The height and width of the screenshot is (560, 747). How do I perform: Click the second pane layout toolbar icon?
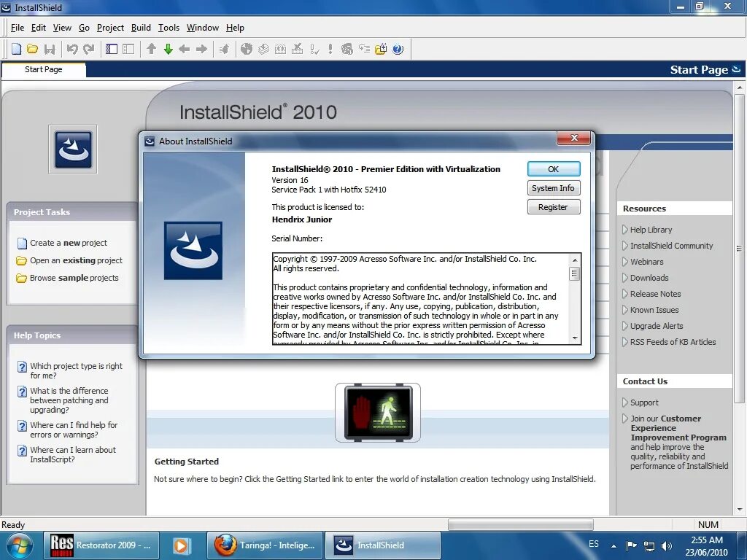(x=128, y=49)
